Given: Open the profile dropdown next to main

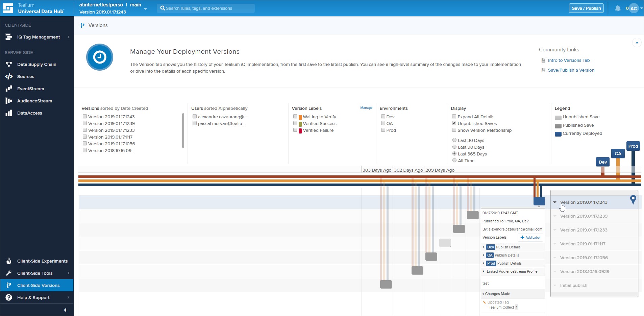Looking at the screenshot, I should point(145,9).
